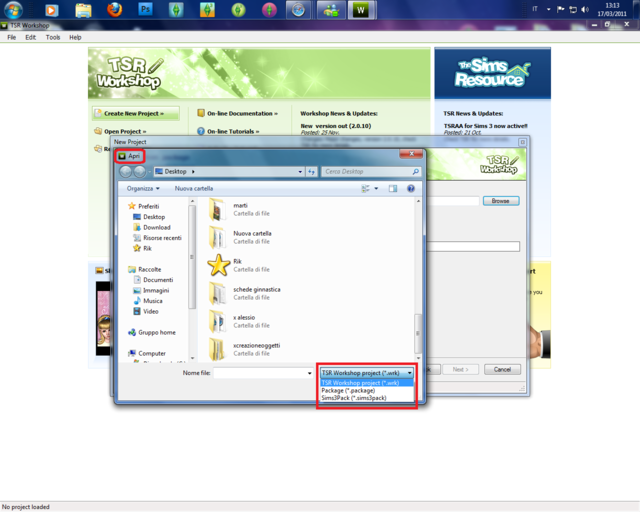Click Open Project link
This screenshot has height=512, width=640.
(121, 131)
